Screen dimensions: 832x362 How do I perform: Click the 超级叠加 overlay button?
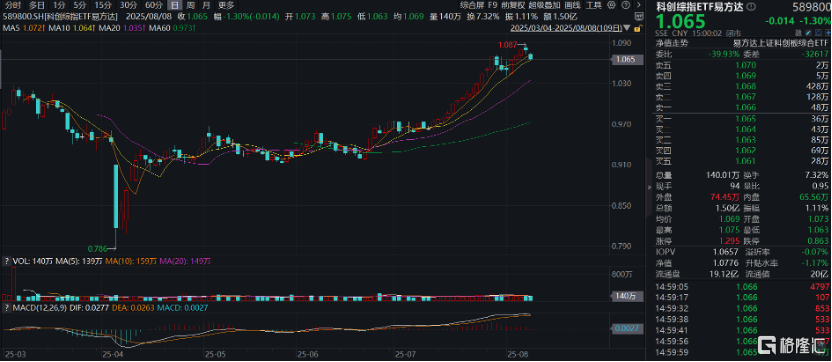[x=545, y=5]
